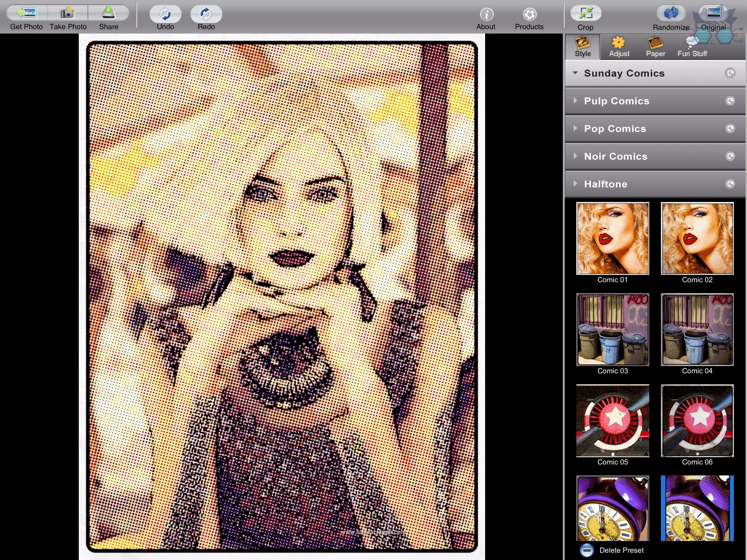Click reset icon on Noir Comics row
Viewport: 747px width, 560px height.
click(730, 156)
